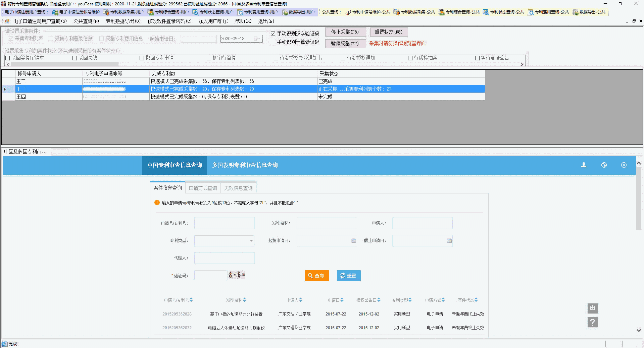Open 电子申请注册帐号维护 toolbar icon
644x348 pixels.
point(77,12)
